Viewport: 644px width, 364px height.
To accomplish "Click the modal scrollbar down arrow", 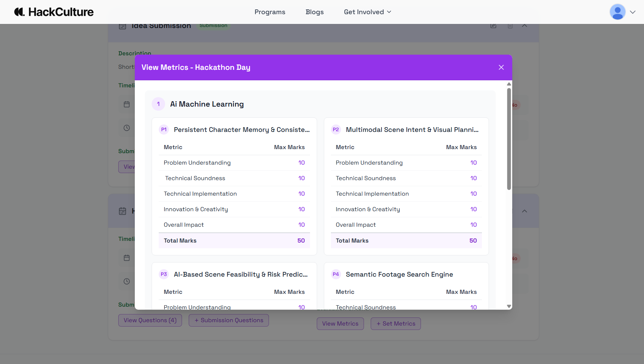I will point(509,306).
